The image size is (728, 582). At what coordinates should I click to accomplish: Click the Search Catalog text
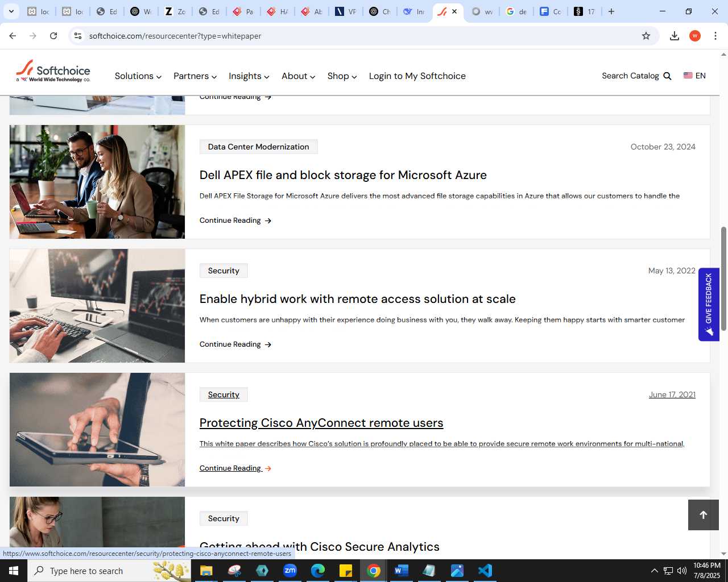pyautogui.click(x=630, y=76)
